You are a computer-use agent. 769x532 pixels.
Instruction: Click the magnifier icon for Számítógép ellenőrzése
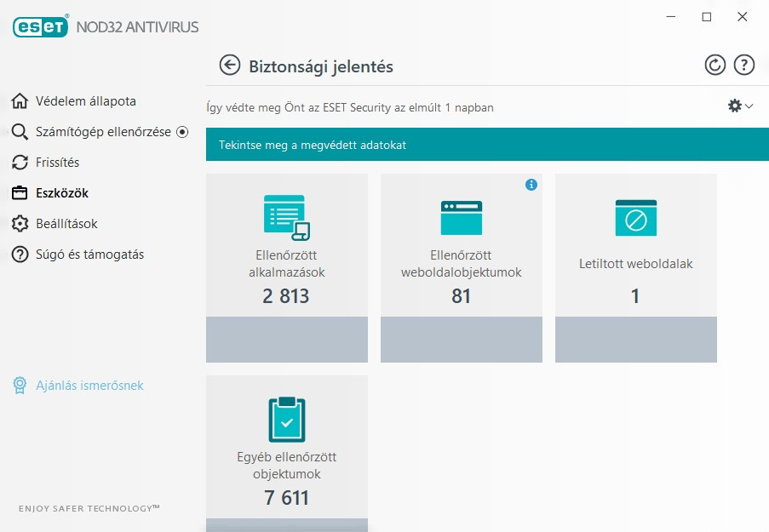(20, 132)
